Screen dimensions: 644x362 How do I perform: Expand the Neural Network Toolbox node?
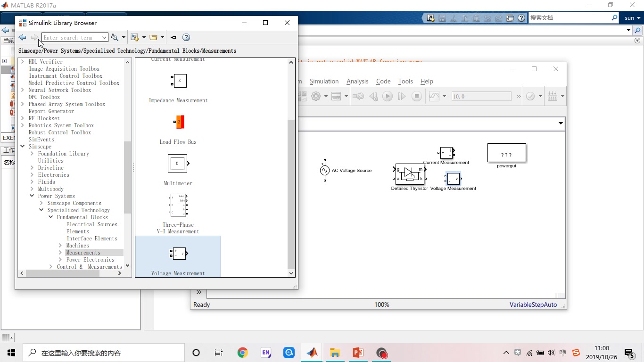(23, 90)
